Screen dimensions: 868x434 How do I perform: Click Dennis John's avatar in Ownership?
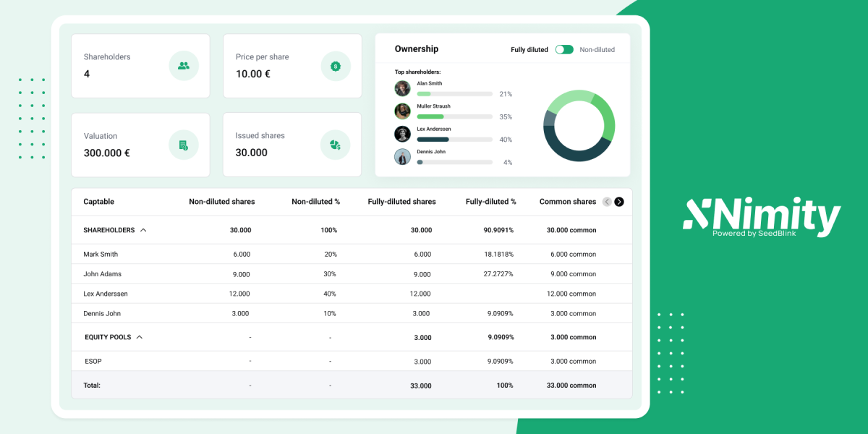click(x=402, y=156)
